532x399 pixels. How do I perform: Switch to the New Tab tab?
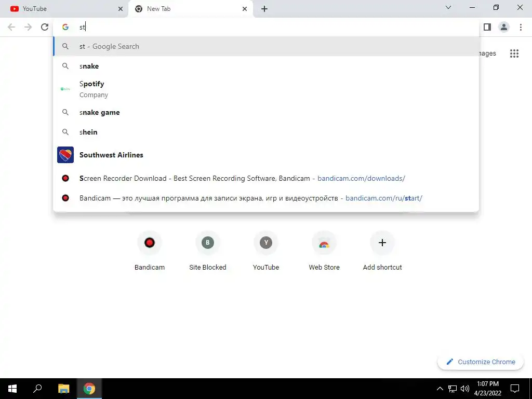(190, 9)
